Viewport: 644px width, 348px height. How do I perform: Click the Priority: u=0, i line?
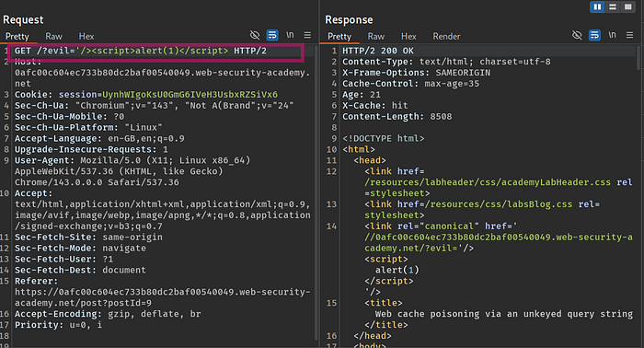(x=58, y=325)
